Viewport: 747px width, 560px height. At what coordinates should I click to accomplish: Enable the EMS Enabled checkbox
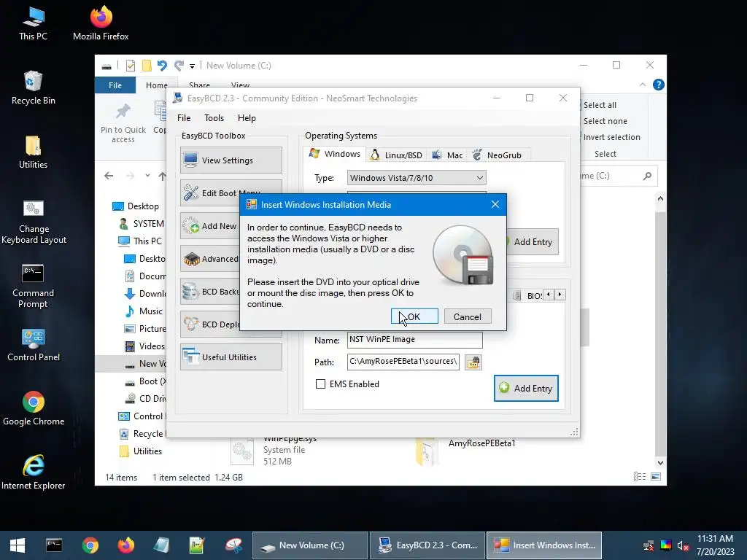click(321, 384)
